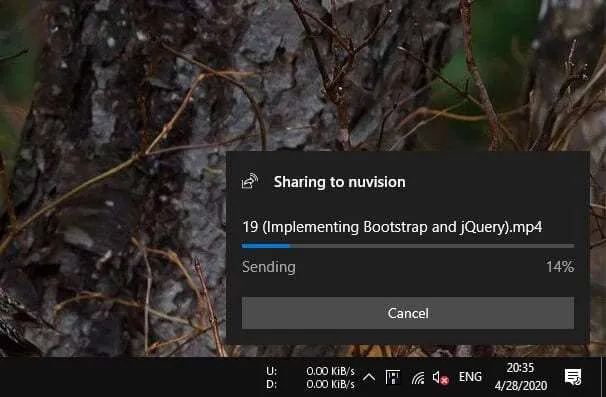
Task: Click the nearby sharing icon in notification
Action: (250, 181)
